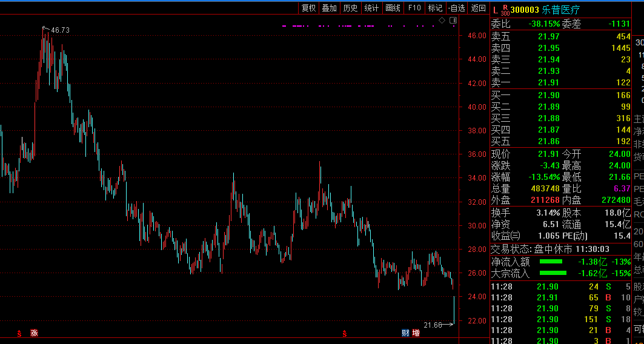Click 外盘 value 211268
The width and height of the screenshot is (644, 344).
[x=545, y=200]
